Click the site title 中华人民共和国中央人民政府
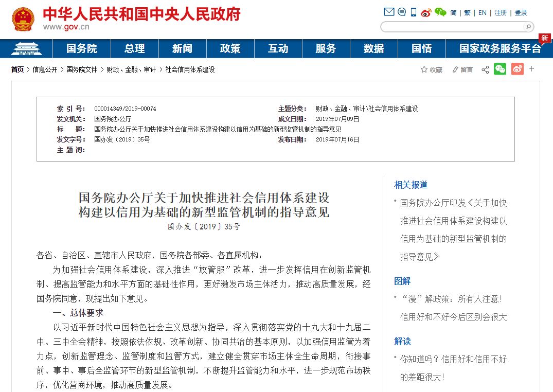 142,14
